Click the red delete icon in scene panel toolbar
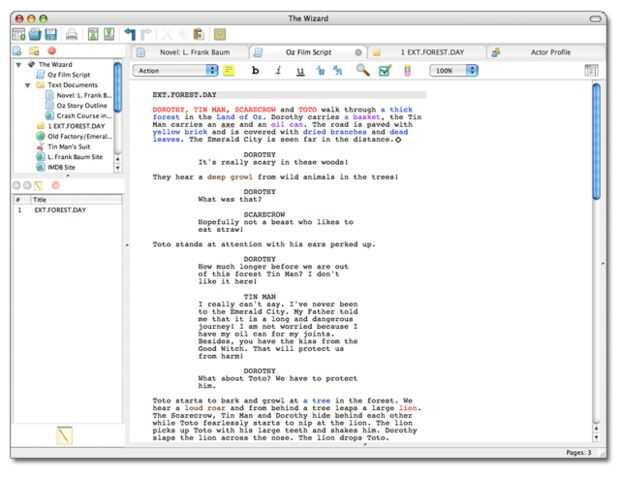The width and height of the screenshot is (620, 481). pos(56,185)
